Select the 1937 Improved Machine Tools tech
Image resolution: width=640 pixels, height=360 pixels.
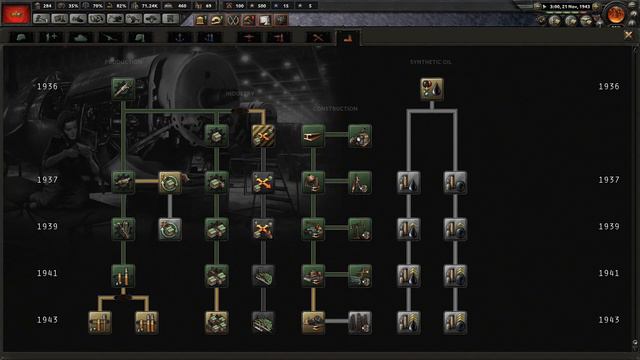pyautogui.click(x=123, y=182)
